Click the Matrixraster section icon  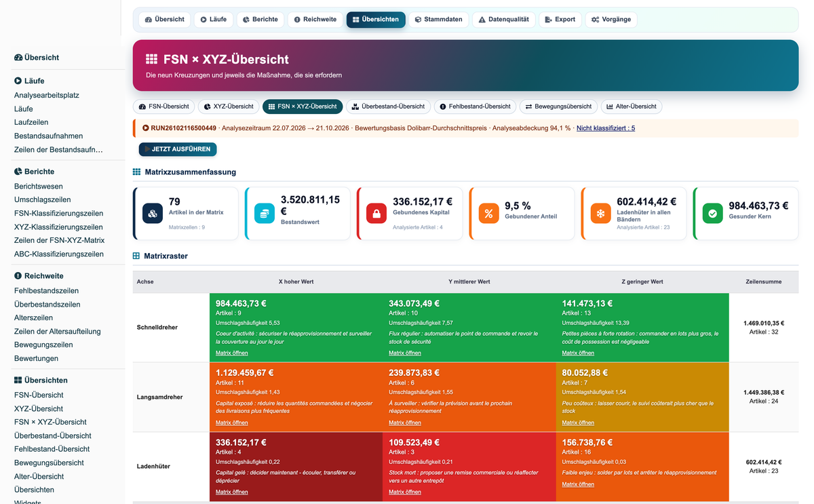136,256
